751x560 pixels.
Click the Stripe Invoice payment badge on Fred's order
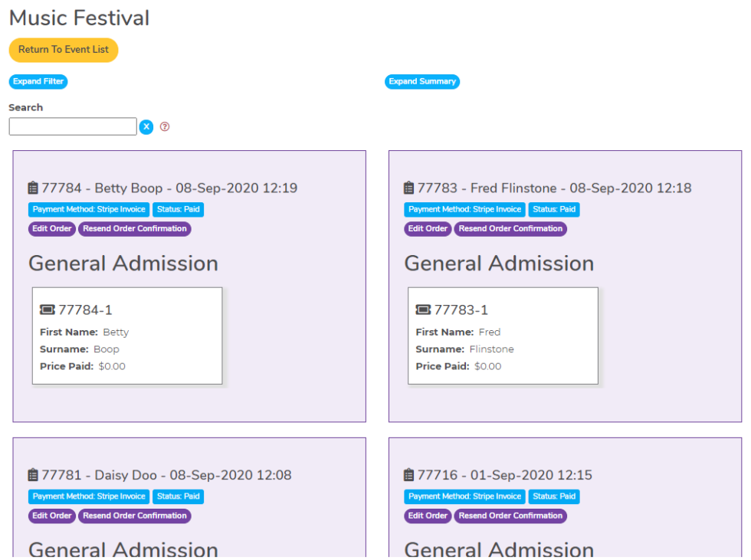coord(464,209)
